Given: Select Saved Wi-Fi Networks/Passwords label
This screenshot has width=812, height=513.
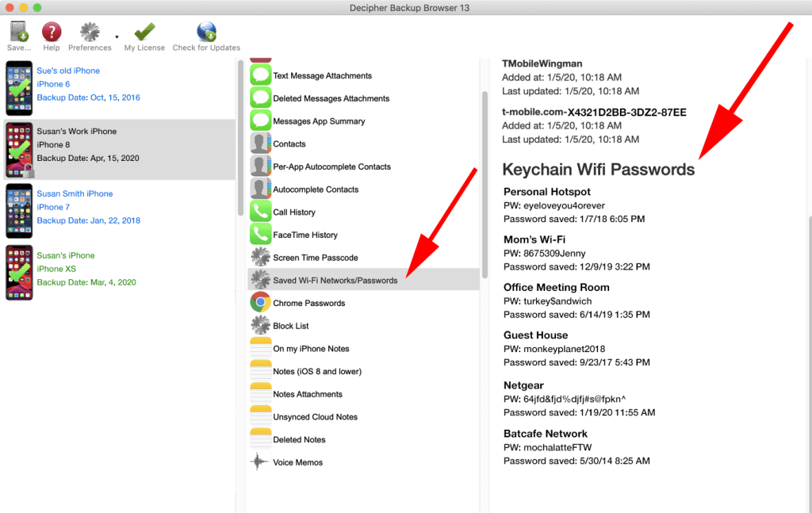Looking at the screenshot, I should click(x=335, y=281).
